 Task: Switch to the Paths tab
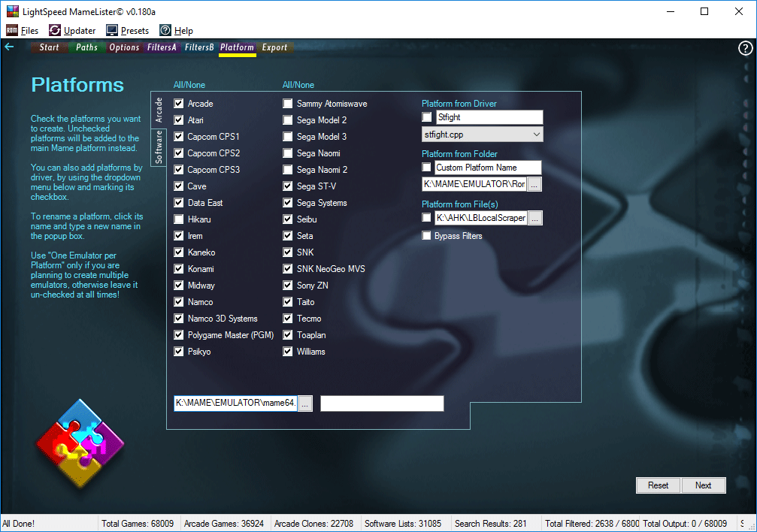click(87, 47)
